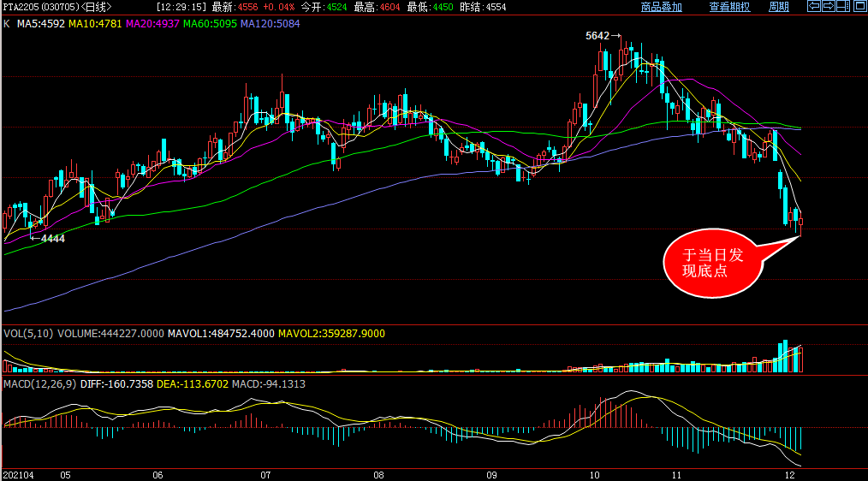Image resolution: width=868 pixels, height=481 pixels.
Task: Click the 202104 date axis label
Action: tap(18, 476)
